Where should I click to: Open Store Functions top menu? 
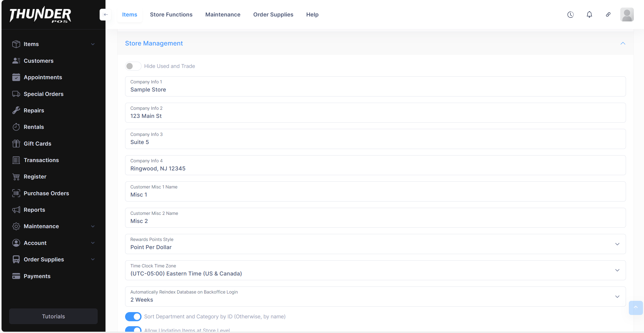(x=171, y=15)
